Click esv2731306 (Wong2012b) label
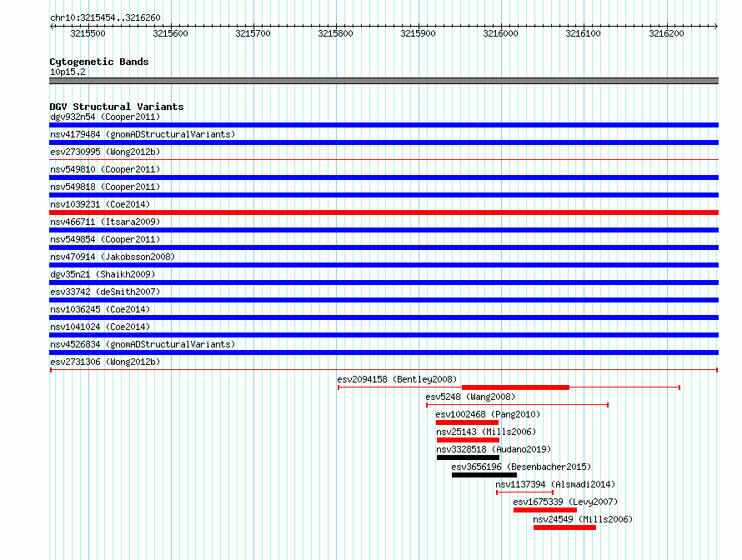 tap(105, 362)
